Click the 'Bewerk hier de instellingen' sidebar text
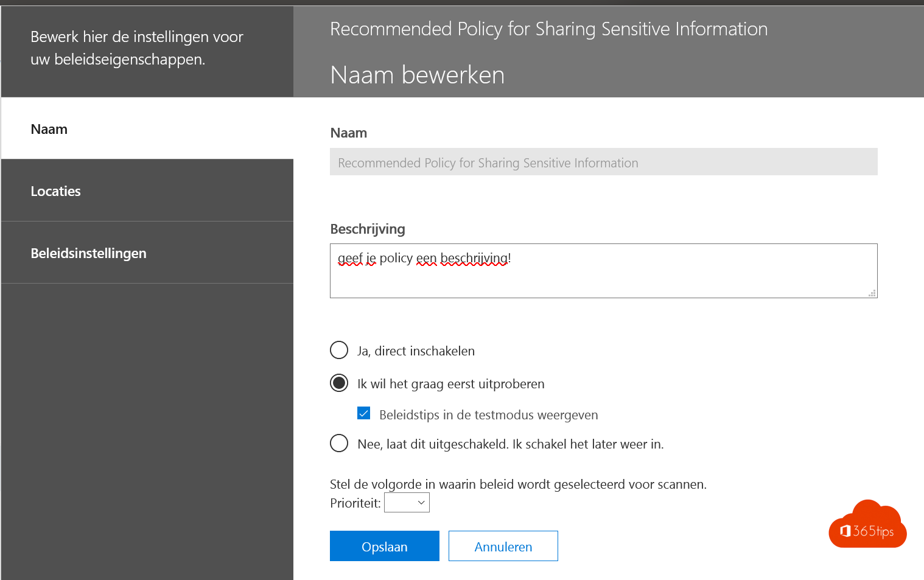Screen dimensions: 924x580 pos(137,47)
